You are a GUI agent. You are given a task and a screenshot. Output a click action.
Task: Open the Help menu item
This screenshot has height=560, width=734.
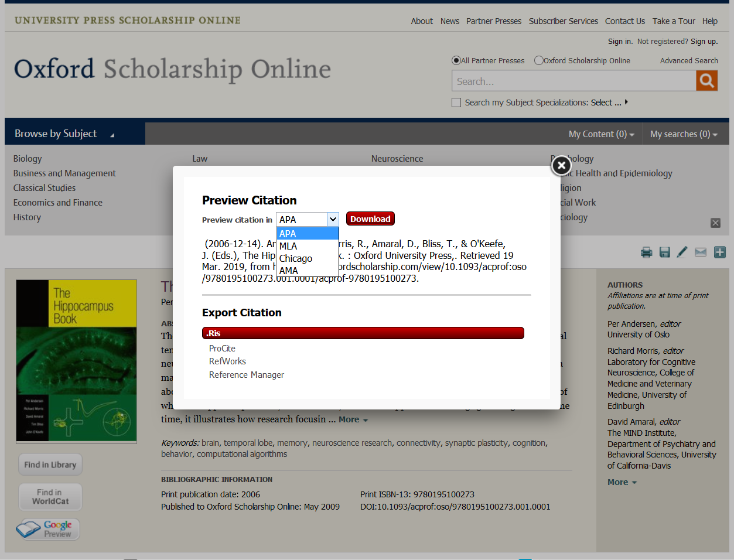coord(710,21)
